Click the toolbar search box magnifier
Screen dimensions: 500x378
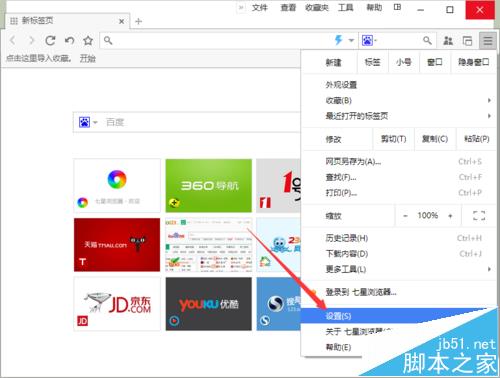pyautogui.click(x=427, y=41)
